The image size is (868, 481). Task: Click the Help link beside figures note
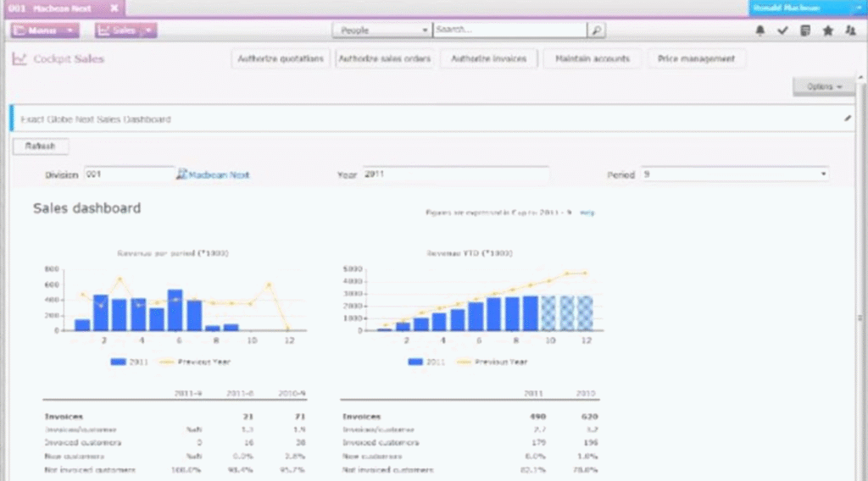(x=587, y=213)
